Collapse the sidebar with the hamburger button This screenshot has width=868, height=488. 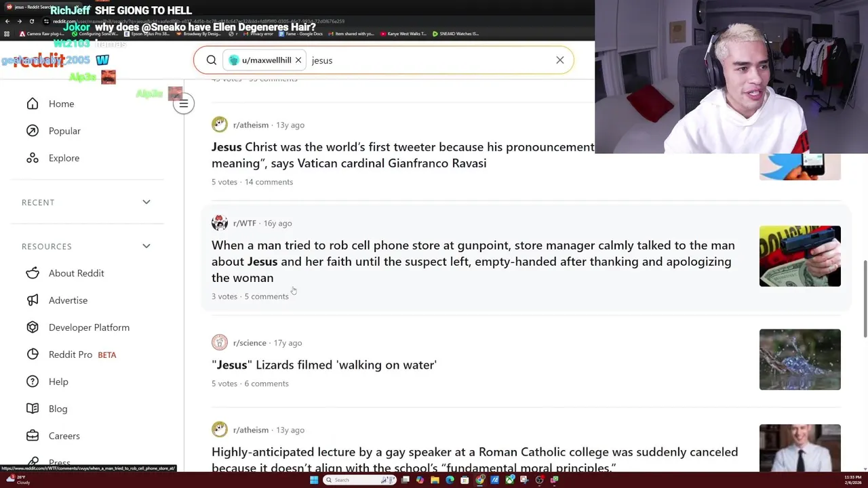[183, 104]
